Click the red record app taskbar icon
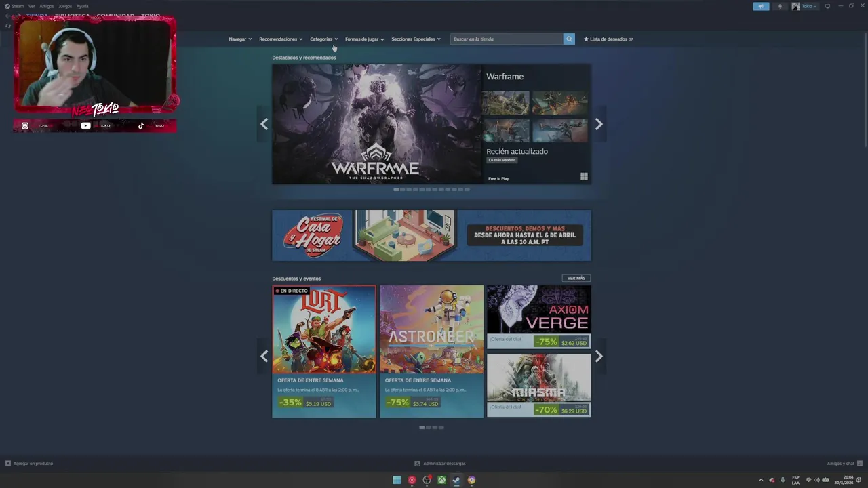The width and height of the screenshot is (868, 488). pyautogui.click(x=412, y=480)
